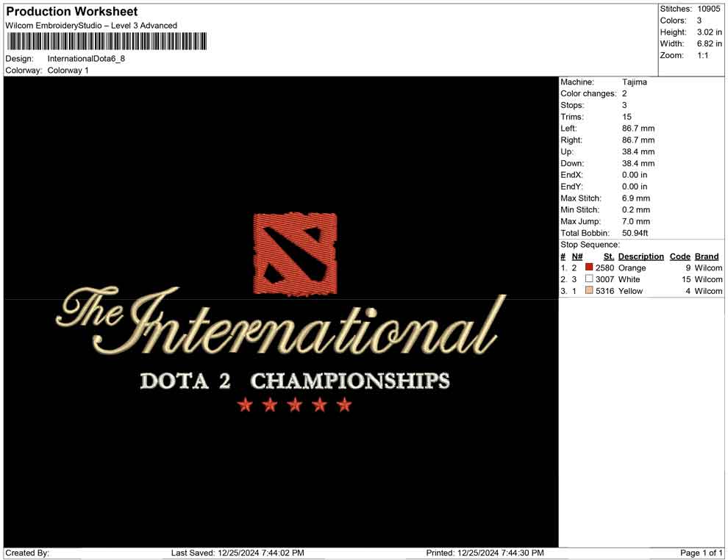The width and height of the screenshot is (728, 560).
Task: Click the Stop Sequence section header
Action: tap(589, 244)
